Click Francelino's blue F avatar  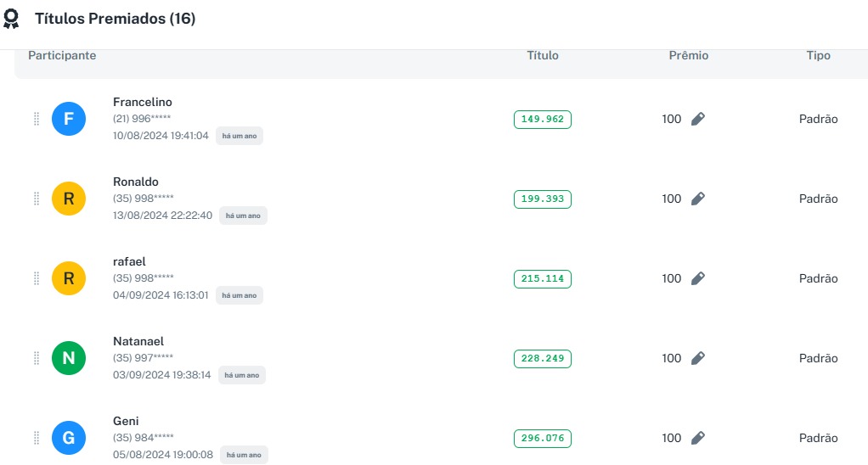pos(69,119)
